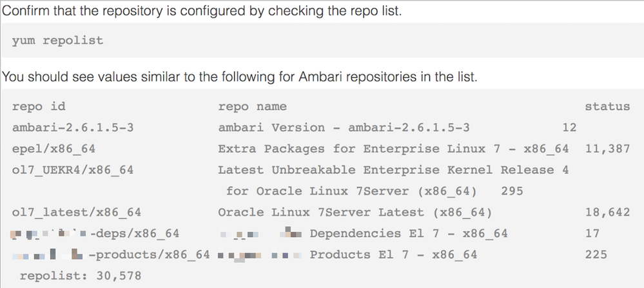The width and height of the screenshot is (644, 288).
Task: Click the '-deps/x86_64' repo id
Action: point(134,234)
